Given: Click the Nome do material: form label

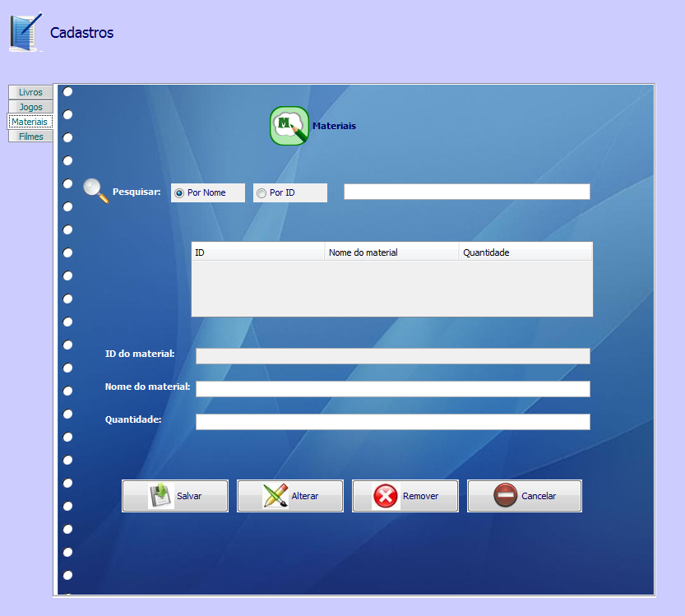Looking at the screenshot, I should tap(148, 387).
